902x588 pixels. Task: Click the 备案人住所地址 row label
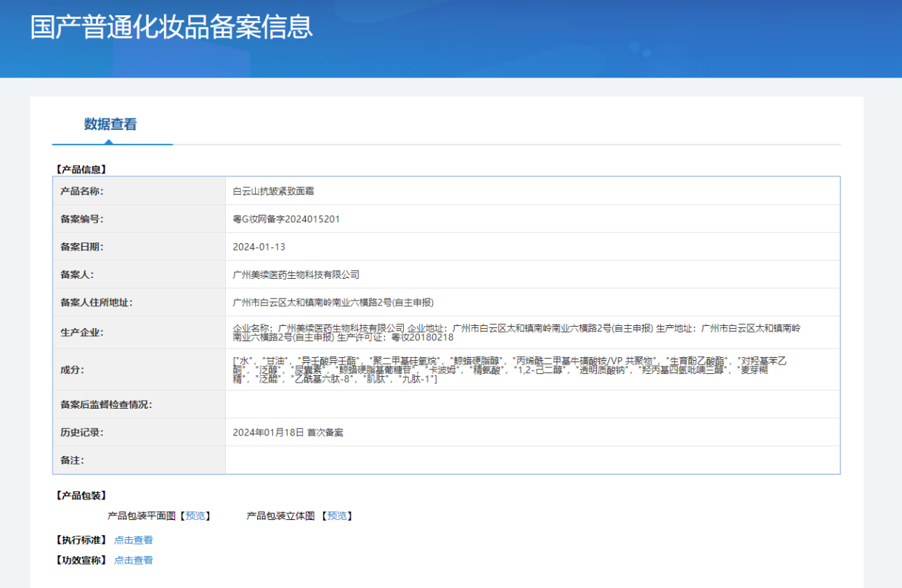(97, 303)
